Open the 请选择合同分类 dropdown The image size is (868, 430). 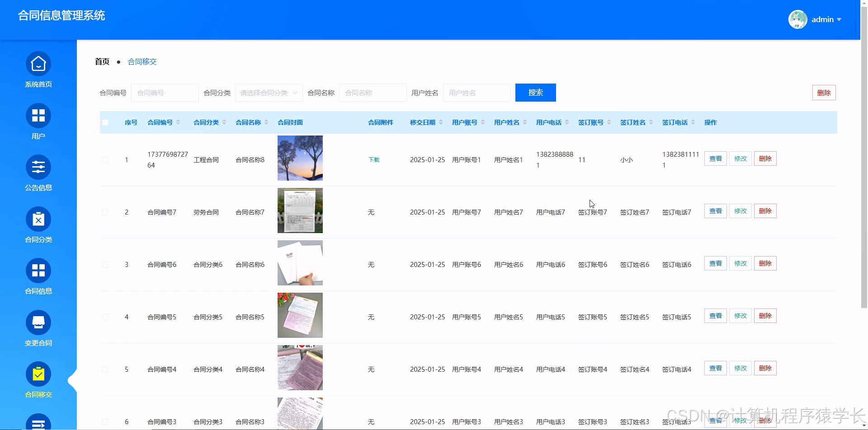tap(269, 92)
